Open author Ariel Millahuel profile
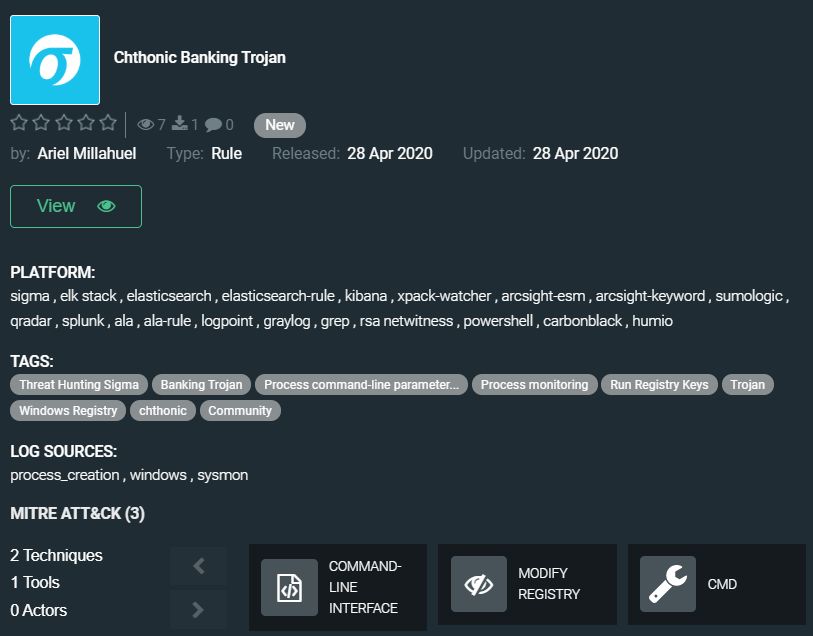813x636 pixels. (x=87, y=153)
